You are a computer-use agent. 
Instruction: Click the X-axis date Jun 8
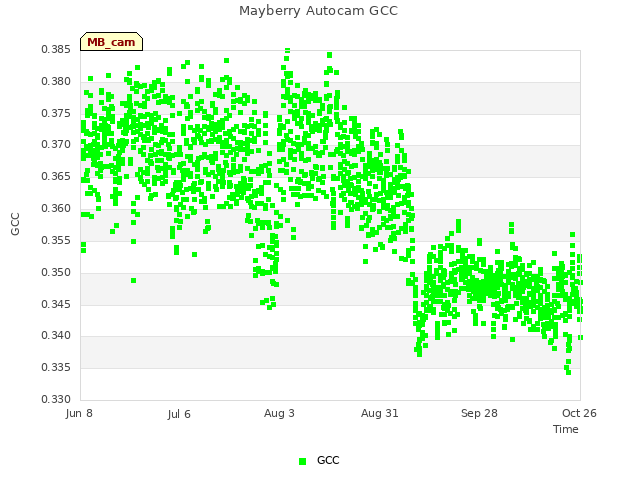[x=79, y=413]
